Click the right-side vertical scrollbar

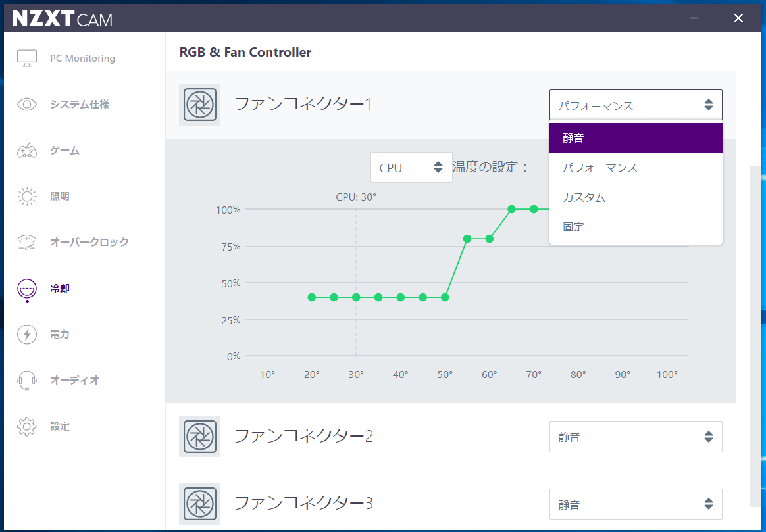(x=755, y=337)
